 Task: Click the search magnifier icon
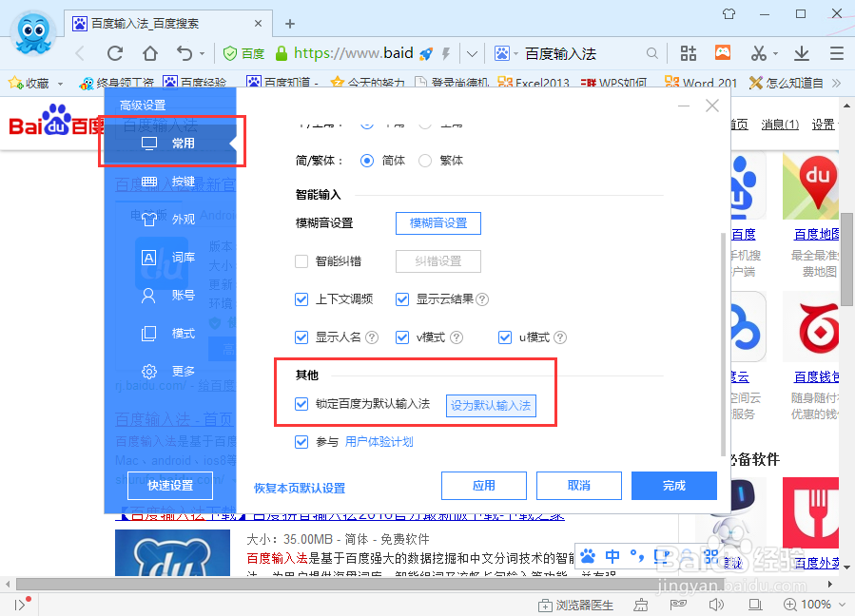[x=651, y=53]
